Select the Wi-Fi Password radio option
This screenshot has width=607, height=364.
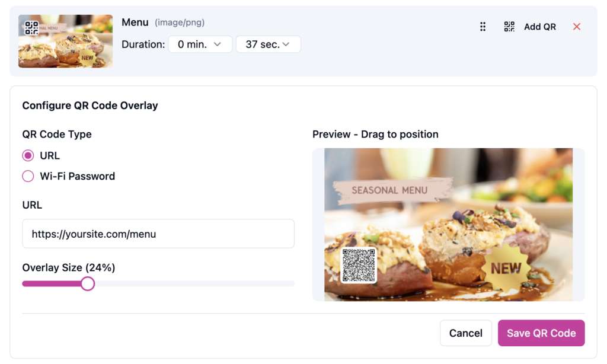pyautogui.click(x=28, y=176)
